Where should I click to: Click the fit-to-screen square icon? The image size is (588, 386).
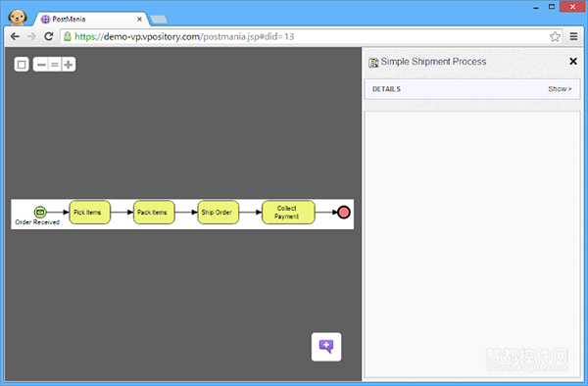point(22,65)
